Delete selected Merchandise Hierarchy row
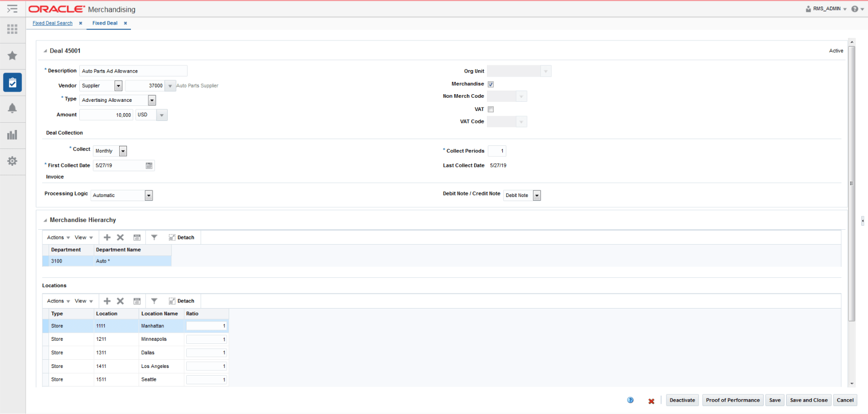The height and width of the screenshot is (414, 868). click(120, 237)
